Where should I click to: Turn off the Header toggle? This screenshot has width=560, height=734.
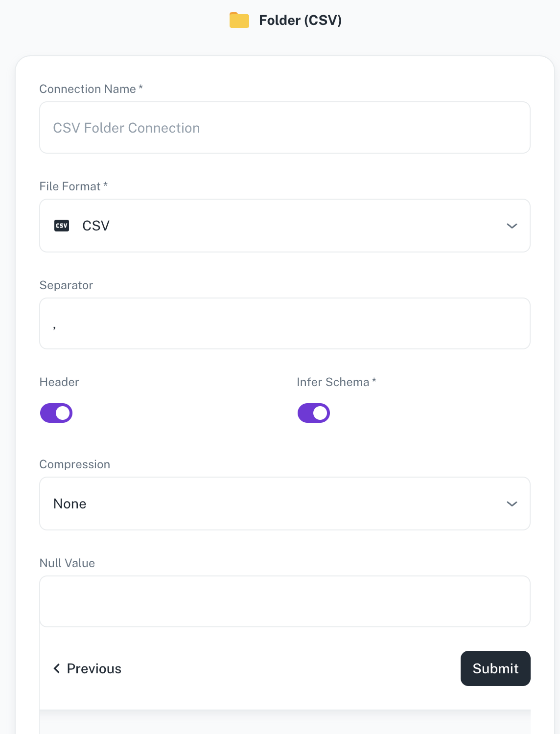pos(56,413)
